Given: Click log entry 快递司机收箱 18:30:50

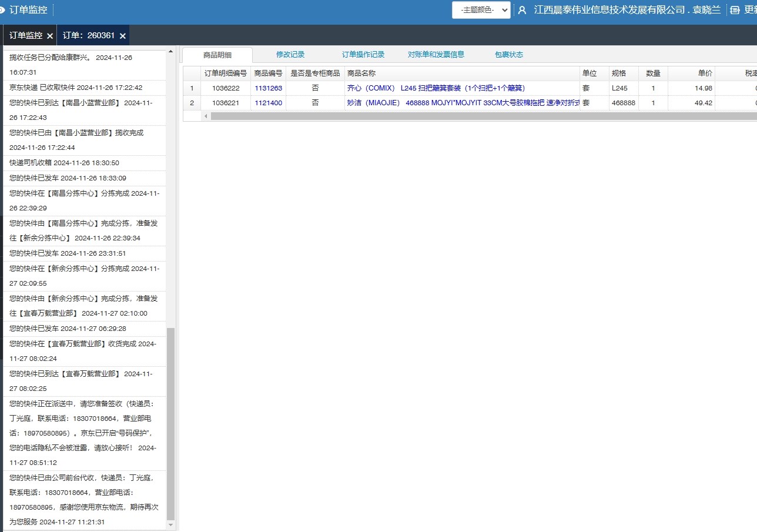Looking at the screenshot, I should 85,163.
